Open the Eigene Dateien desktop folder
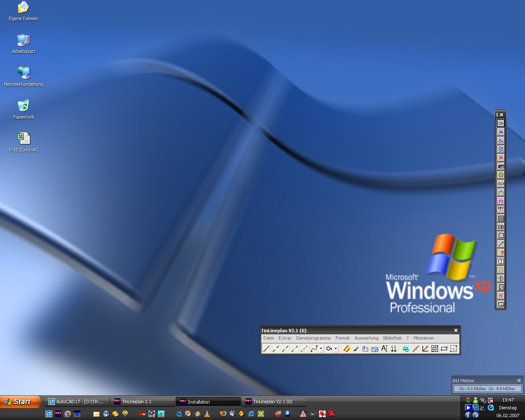Image resolution: width=525 pixels, height=420 pixels. 23,11
